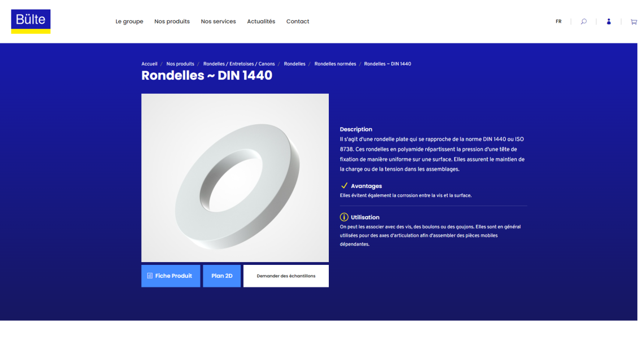Open the shopping cart icon

(x=633, y=22)
